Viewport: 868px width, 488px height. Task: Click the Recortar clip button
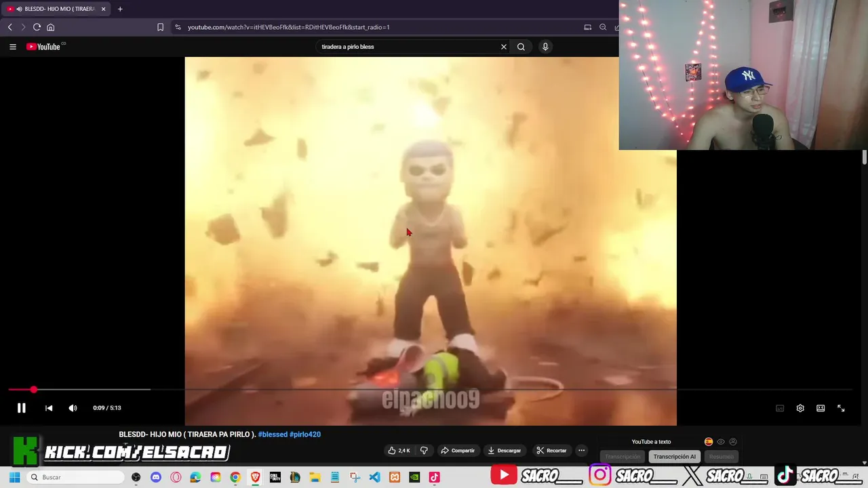[551, 451]
